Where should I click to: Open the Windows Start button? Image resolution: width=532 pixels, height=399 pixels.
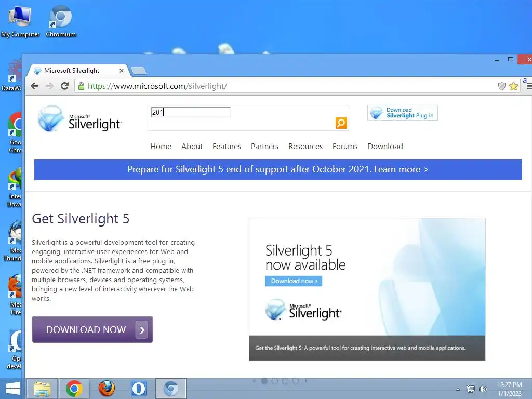click(x=13, y=389)
